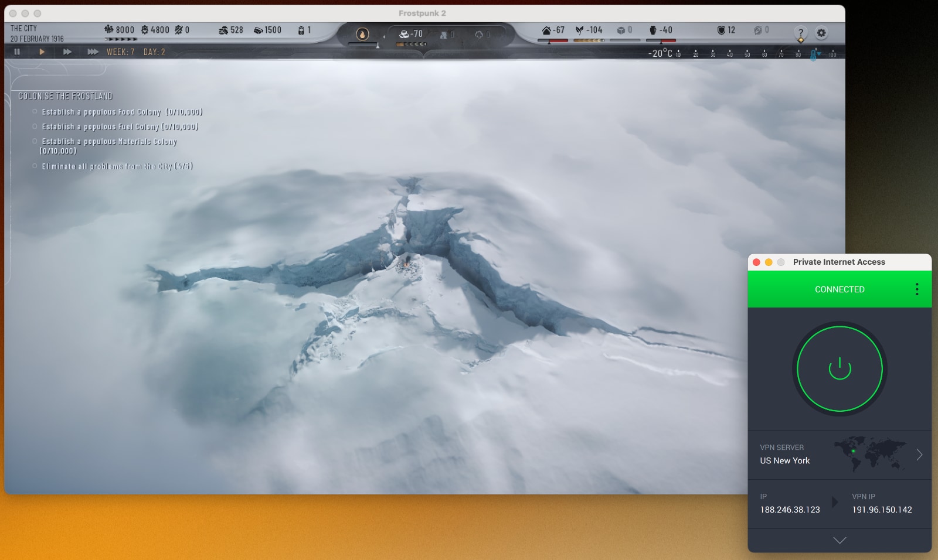
Task: Minimize the Private Internet Access window
Action: click(x=769, y=262)
